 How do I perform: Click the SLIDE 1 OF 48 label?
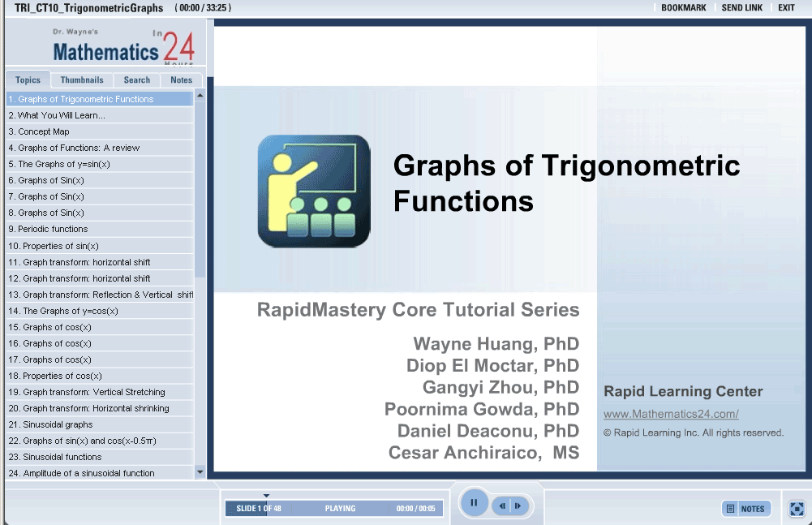click(259, 509)
